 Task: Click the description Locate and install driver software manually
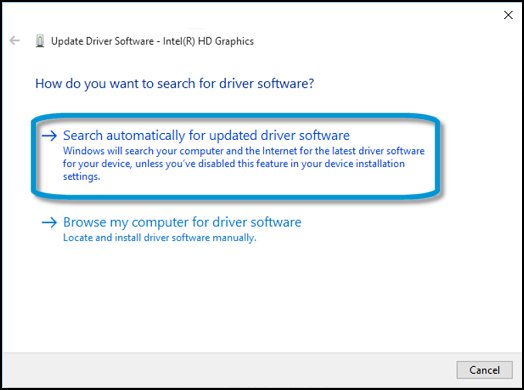[x=160, y=238]
